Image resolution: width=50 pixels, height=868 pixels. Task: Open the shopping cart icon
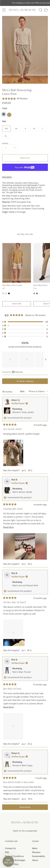pyautogui.click(x=46, y=10)
